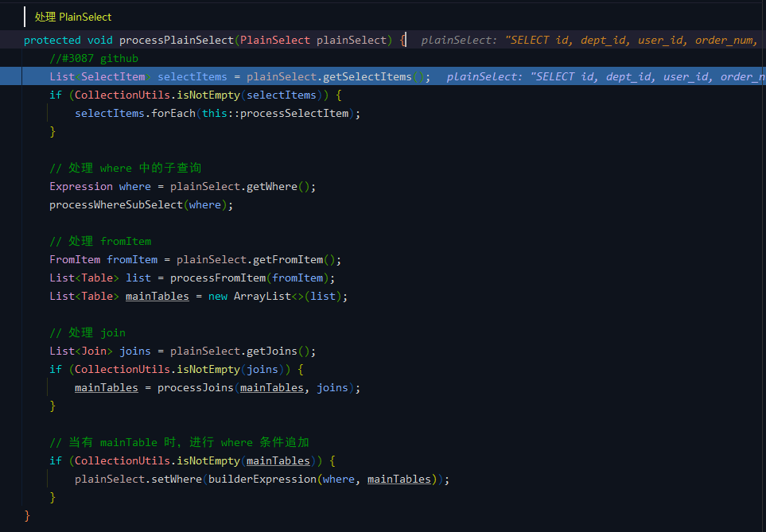Click the forEach call on selectItems

[x=173, y=114]
